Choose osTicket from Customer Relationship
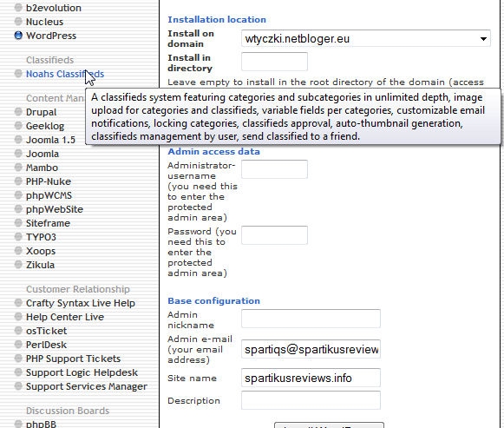504x428 pixels. coord(46,331)
